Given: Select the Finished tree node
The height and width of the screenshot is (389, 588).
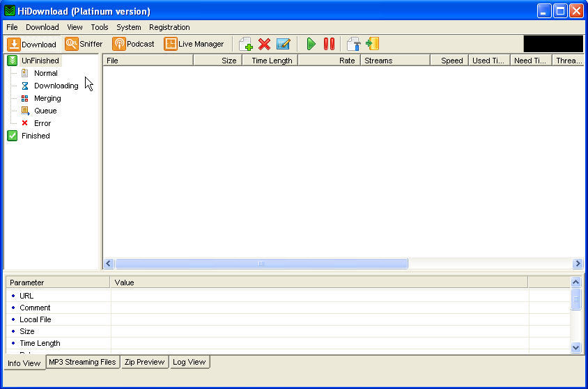Looking at the screenshot, I should pyautogui.click(x=36, y=136).
